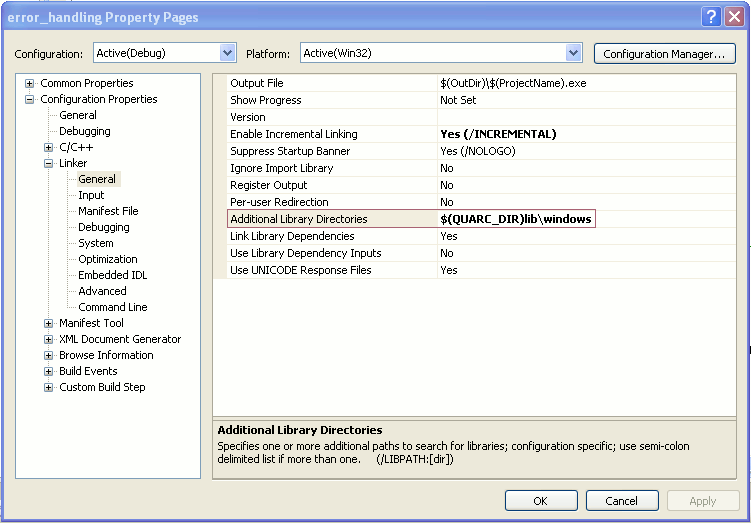Screen dimensions: 751x523
Task: Click the Configuration Manager button
Action: tap(664, 53)
